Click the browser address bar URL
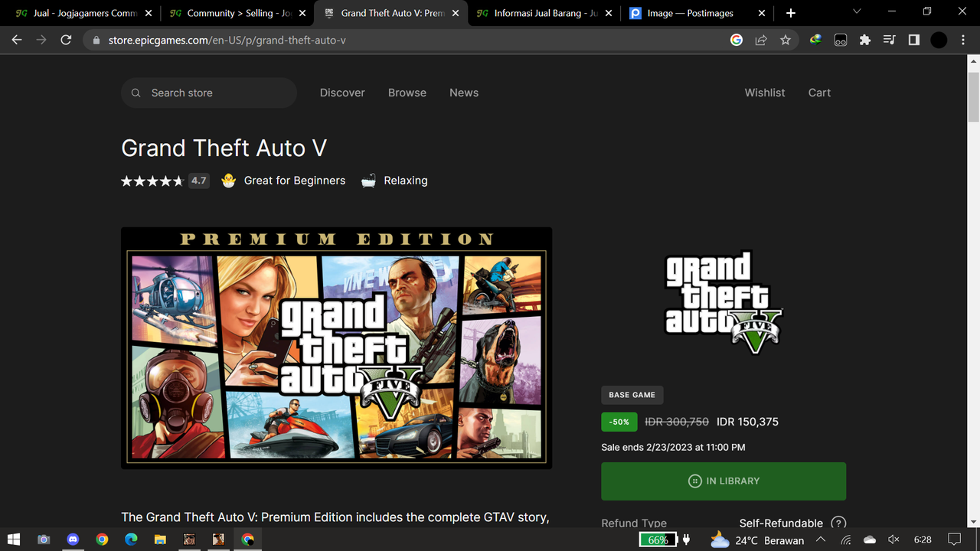 coord(227,40)
